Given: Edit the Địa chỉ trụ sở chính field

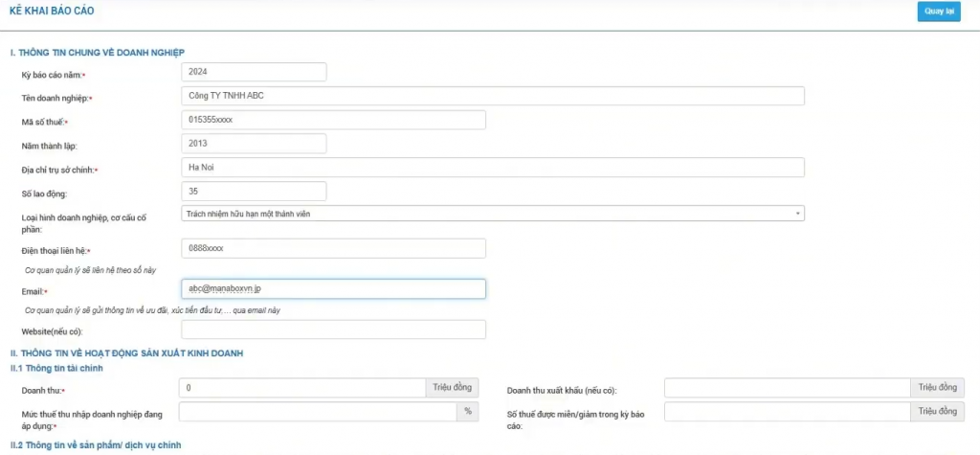Looking at the screenshot, I should 492,168.
